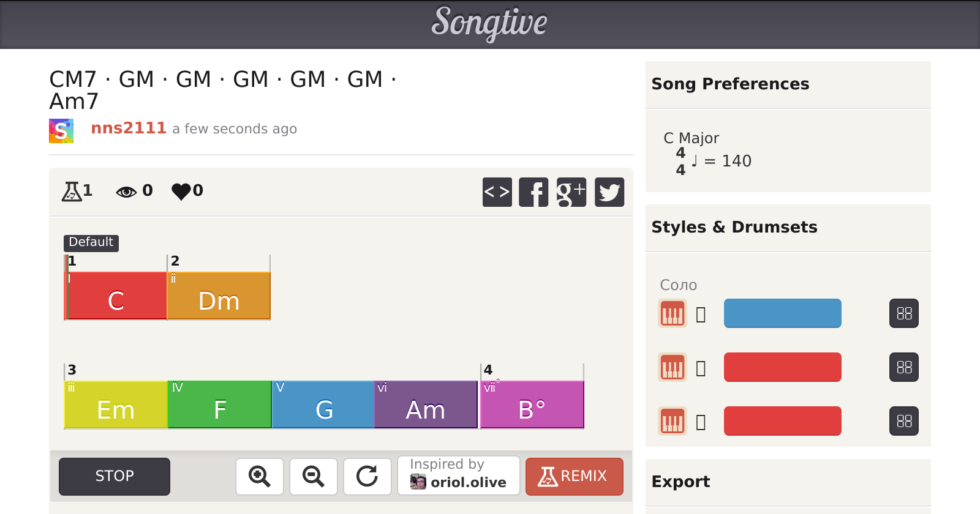Toggle the first track's small checkbox
Image resolution: width=980 pixels, height=514 pixels.
click(701, 315)
